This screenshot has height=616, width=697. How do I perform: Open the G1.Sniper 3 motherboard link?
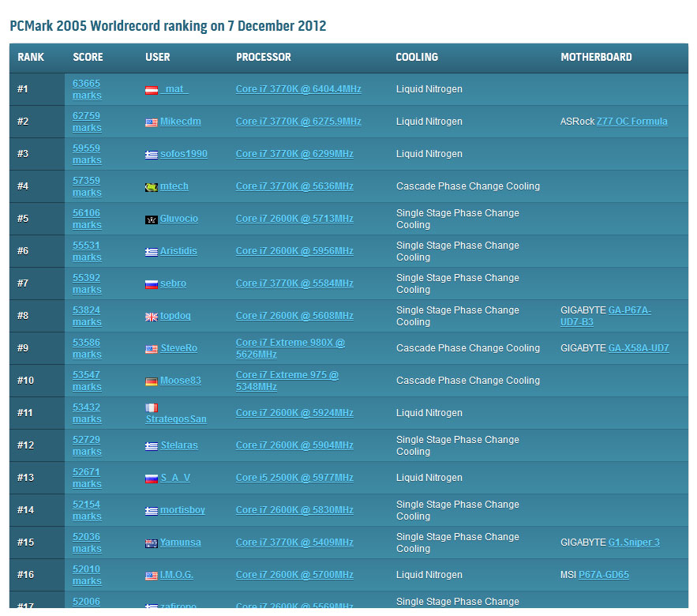point(633,543)
